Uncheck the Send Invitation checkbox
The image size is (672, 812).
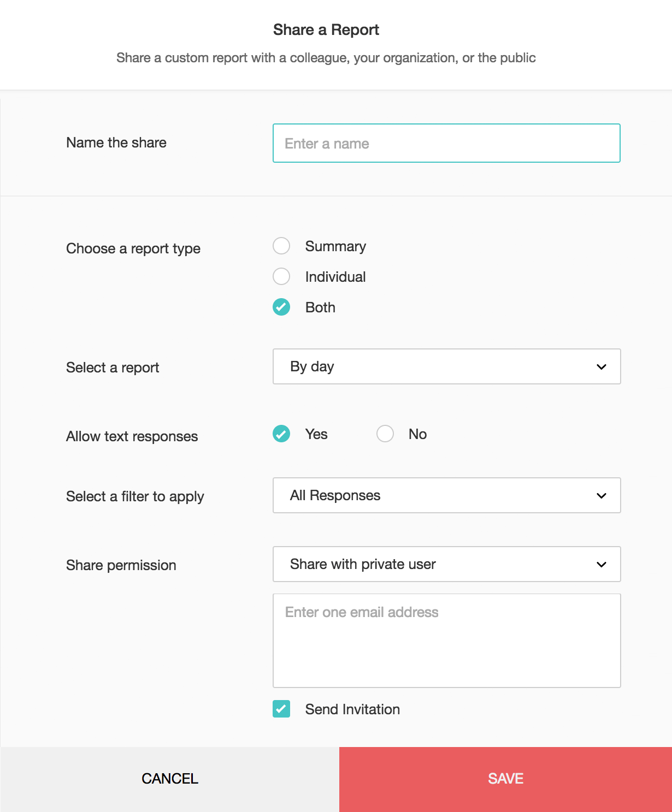pyautogui.click(x=281, y=709)
